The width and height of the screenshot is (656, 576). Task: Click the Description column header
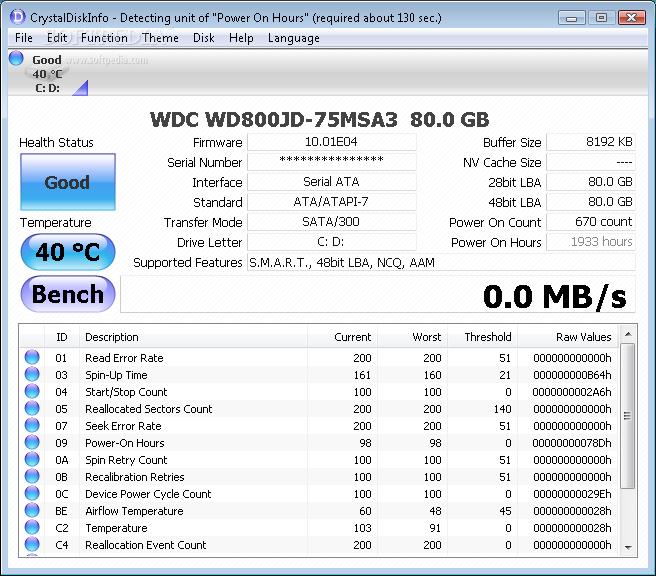pyautogui.click(x=193, y=337)
